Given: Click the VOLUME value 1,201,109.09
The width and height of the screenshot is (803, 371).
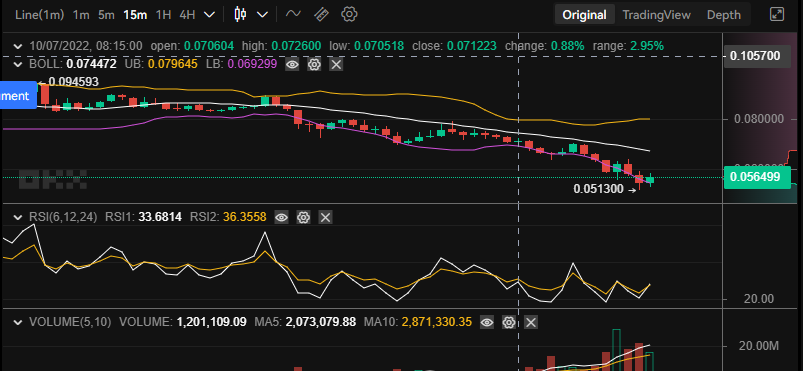Looking at the screenshot, I should (212, 322).
